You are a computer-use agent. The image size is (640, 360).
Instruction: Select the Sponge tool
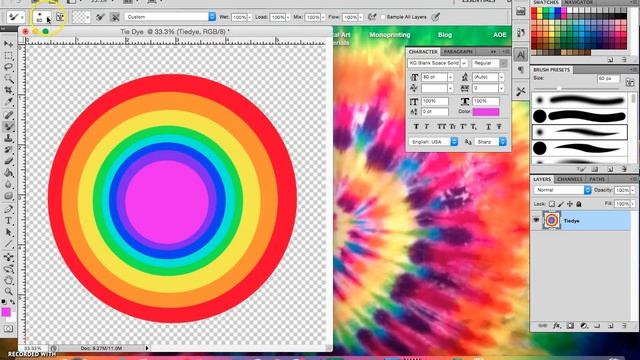click(x=8, y=196)
